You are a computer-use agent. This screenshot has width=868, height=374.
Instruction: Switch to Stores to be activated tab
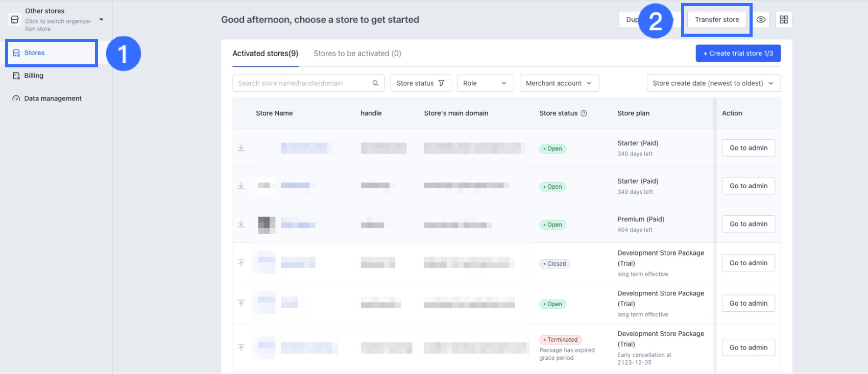[357, 54]
